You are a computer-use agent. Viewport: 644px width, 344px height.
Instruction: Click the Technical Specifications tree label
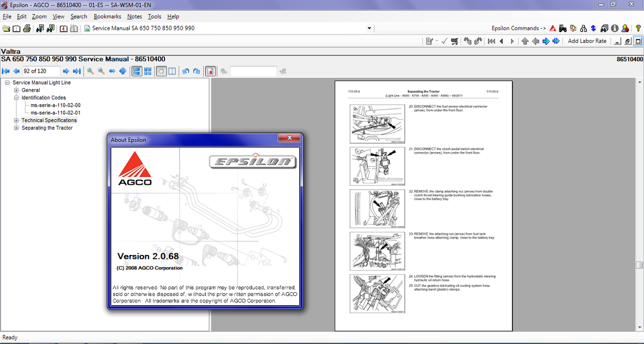[x=49, y=120]
